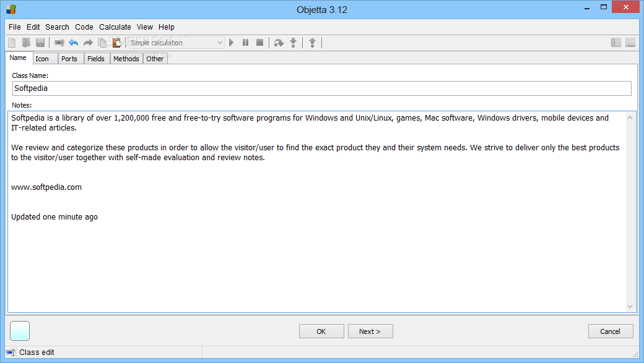Click the Objetta application icon in title bar
The image size is (644, 363).
(x=11, y=9)
